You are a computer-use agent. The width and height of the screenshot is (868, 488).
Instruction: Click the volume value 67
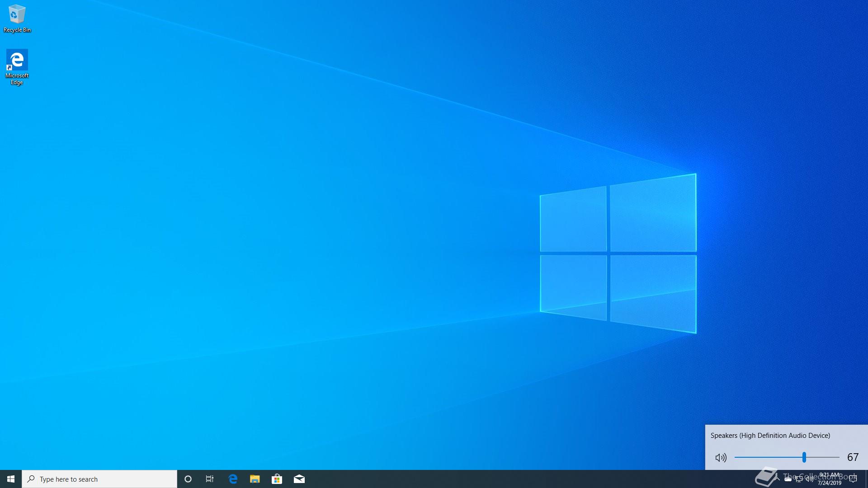click(x=853, y=457)
